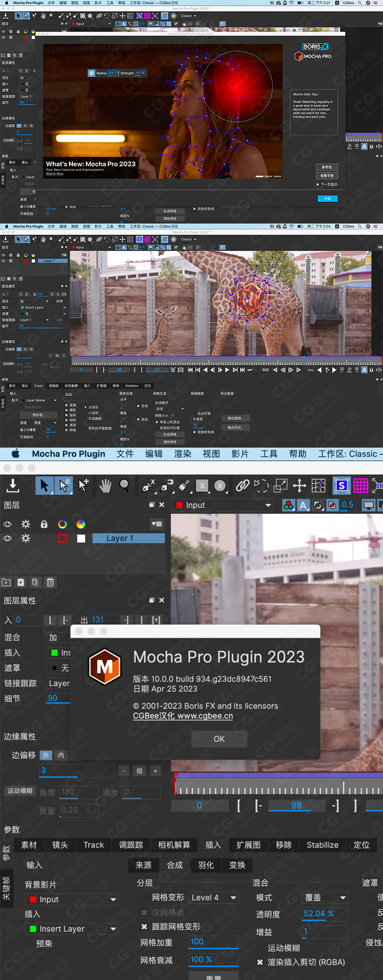Activate the hand pan tool
The width and height of the screenshot is (383, 980).
[105, 486]
